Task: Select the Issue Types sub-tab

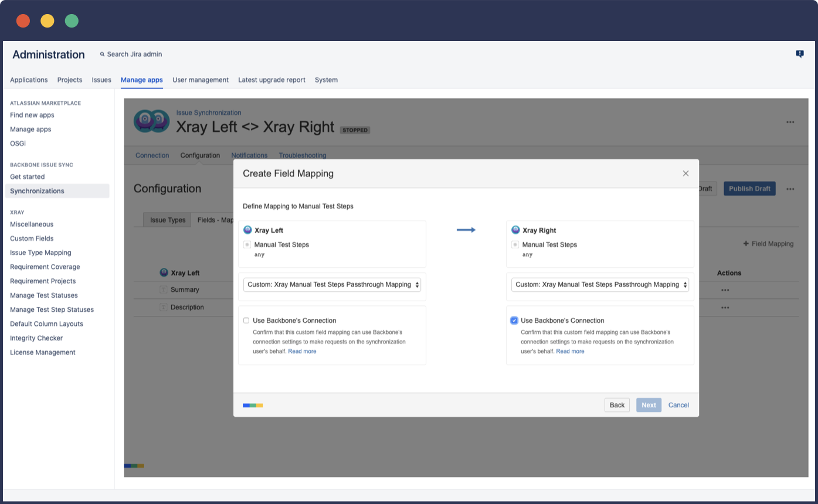Action: pos(168,220)
